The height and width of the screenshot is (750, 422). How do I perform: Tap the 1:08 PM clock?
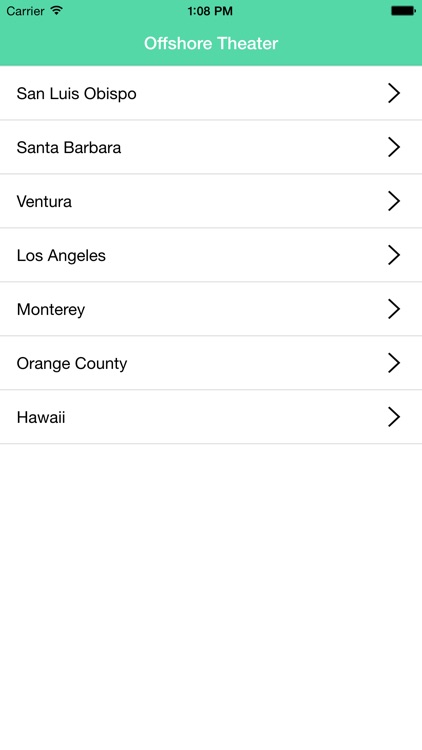pos(210,11)
